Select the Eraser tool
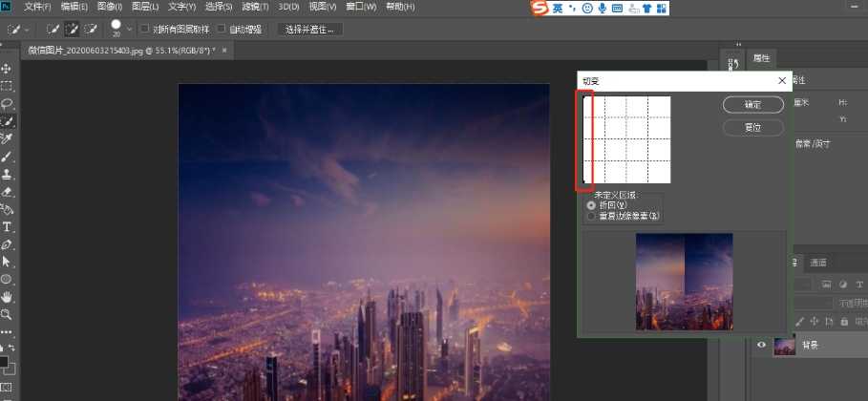Screen dimensions: 868x401 [x=7, y=192]
